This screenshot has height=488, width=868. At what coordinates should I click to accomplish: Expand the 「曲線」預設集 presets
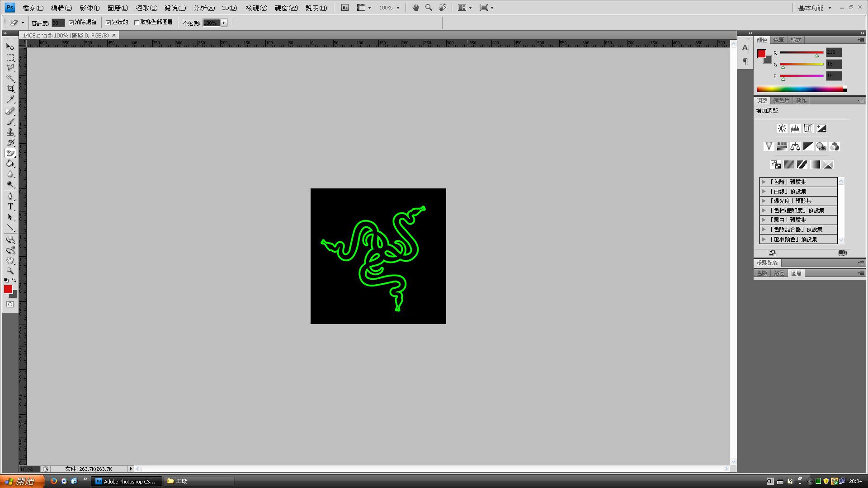764,191
